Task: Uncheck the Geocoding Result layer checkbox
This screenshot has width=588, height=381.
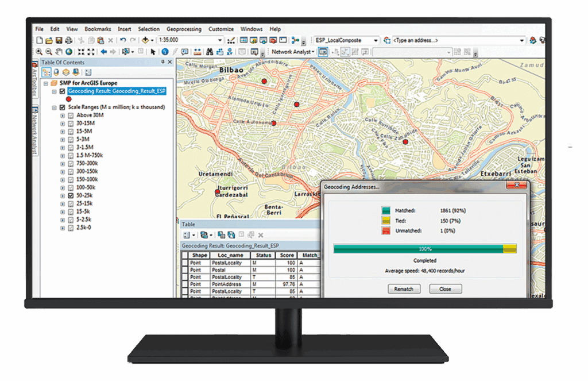Action: click(x=62, y=91)
